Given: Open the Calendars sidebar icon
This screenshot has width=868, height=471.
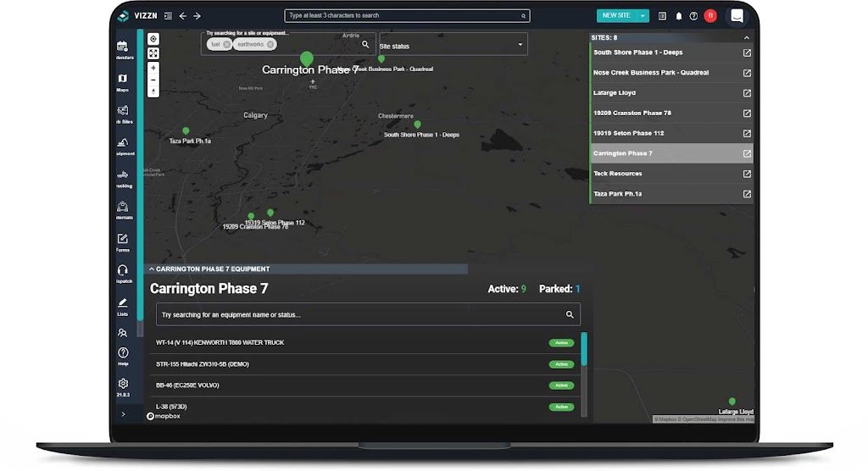Looking at the screenshot, I should click(123, 47).
